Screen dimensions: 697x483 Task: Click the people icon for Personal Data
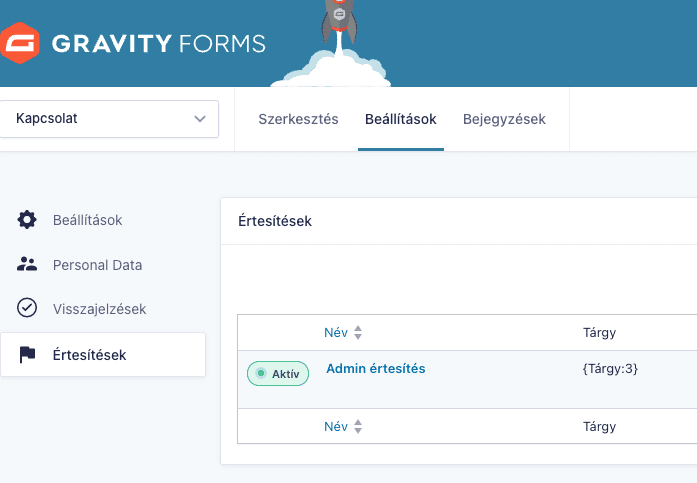pos(27,264)
